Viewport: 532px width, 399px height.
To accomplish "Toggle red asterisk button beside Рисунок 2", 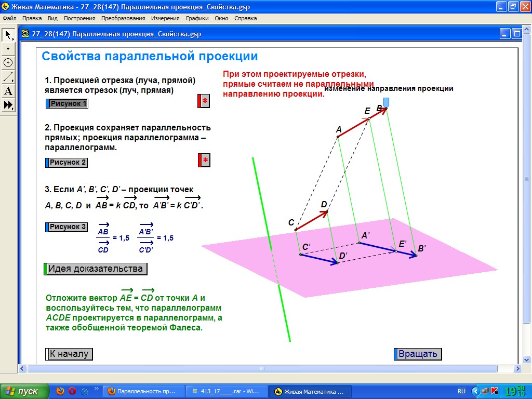I will click(204, 161).
